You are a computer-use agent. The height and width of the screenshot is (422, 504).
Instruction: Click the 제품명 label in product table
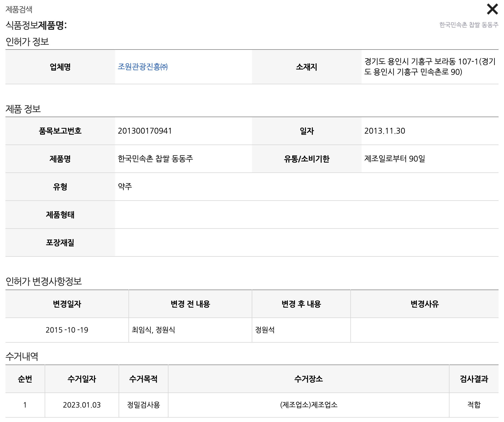tap(60, 159)
